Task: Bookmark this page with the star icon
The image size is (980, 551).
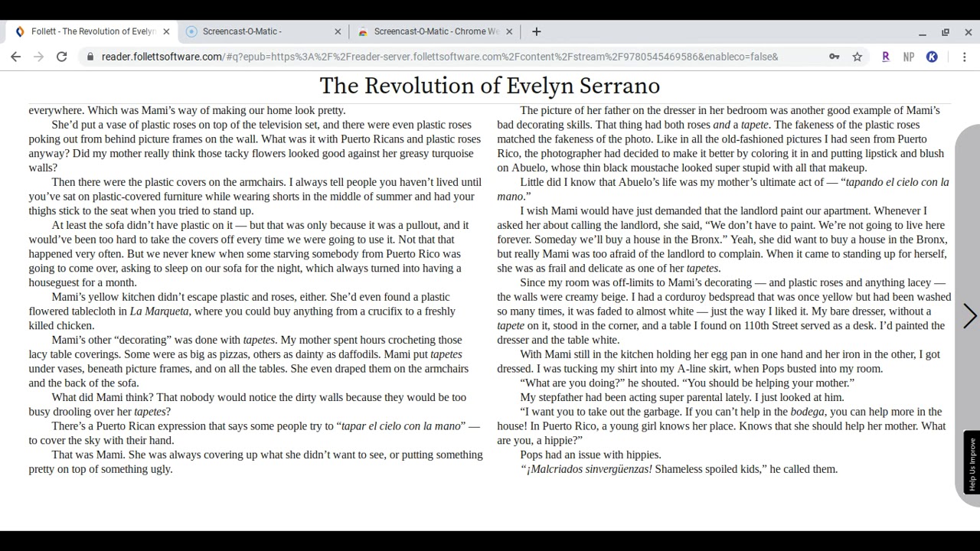Action: (x=857, y=57)
